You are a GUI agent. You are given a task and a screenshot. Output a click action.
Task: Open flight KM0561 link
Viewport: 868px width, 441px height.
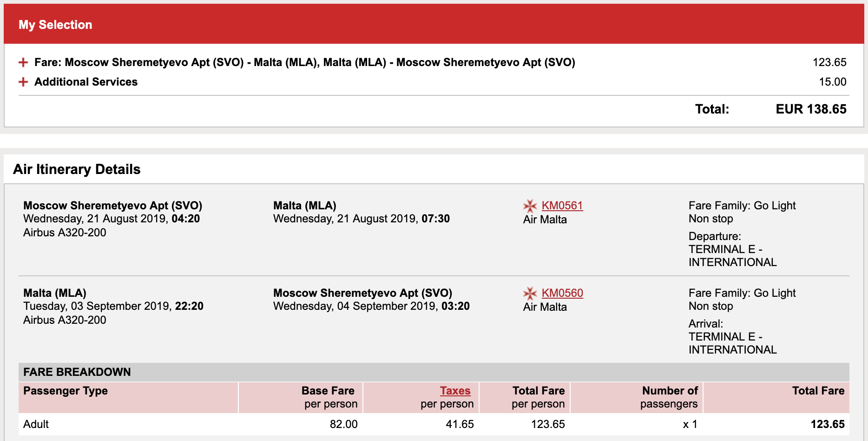pos(562,206)
